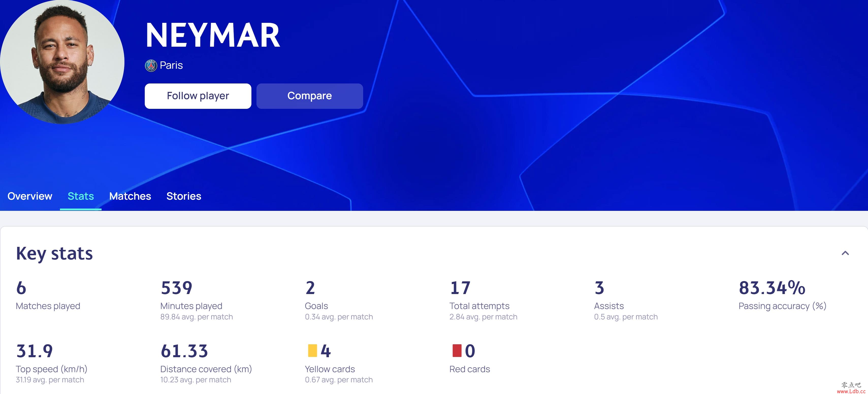The width and height of the screenshot is (868, 394).
Task: Click the 61.33 distance covered value
Action: [184, 351]
